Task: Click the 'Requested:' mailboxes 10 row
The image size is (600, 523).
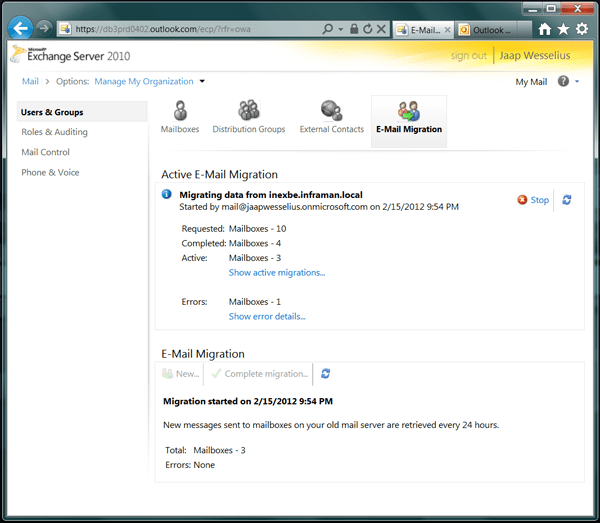Action: click(234, 228)
